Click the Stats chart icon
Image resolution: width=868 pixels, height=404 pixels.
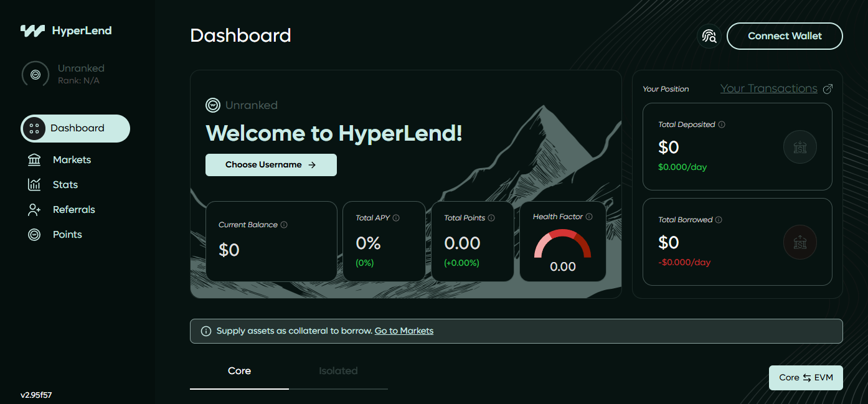point(34,185)
